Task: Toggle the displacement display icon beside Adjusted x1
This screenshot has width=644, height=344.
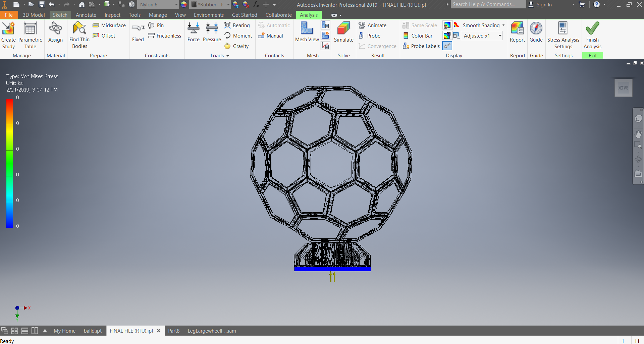Action: (x=457, y=35)
